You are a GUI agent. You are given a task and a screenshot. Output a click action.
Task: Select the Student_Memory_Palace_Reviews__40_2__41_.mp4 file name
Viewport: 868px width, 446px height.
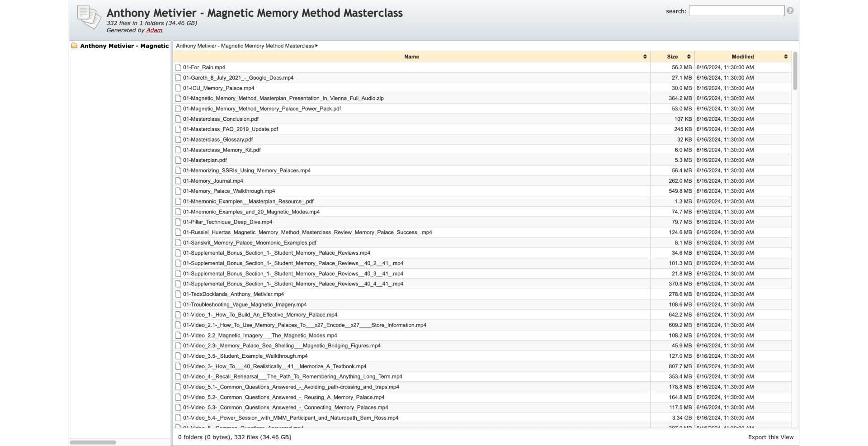293,263
